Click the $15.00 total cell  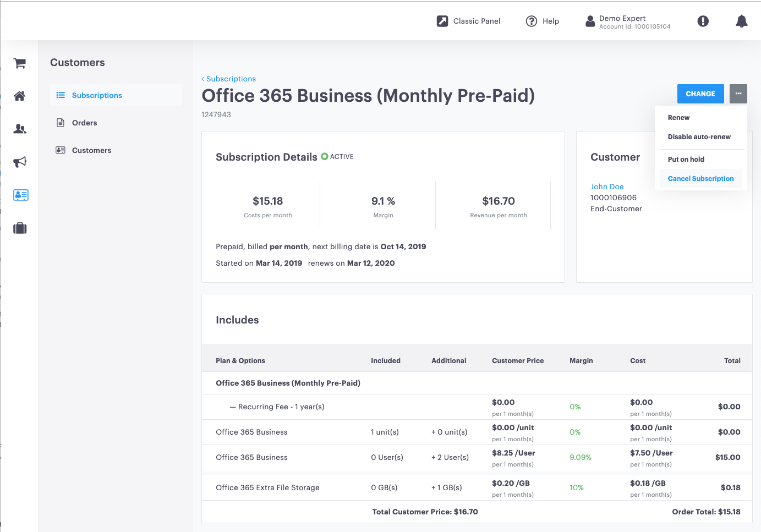click(x=728, y=457)
